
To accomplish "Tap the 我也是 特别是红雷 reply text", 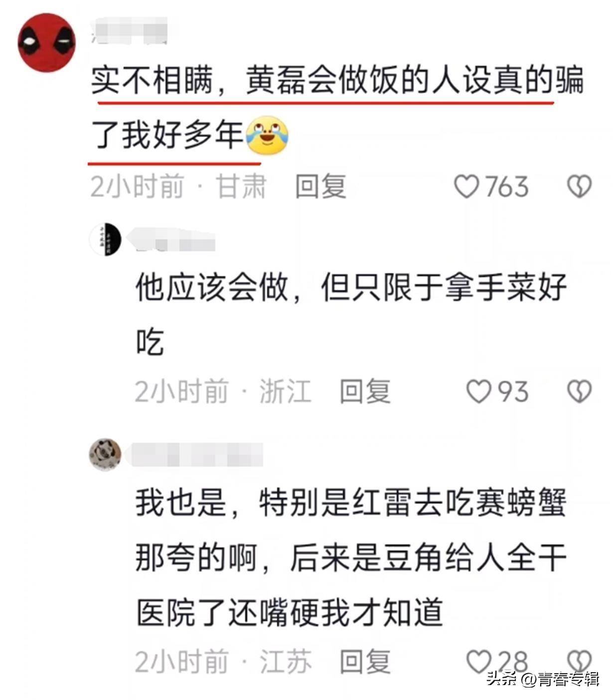I will (351, 557).
